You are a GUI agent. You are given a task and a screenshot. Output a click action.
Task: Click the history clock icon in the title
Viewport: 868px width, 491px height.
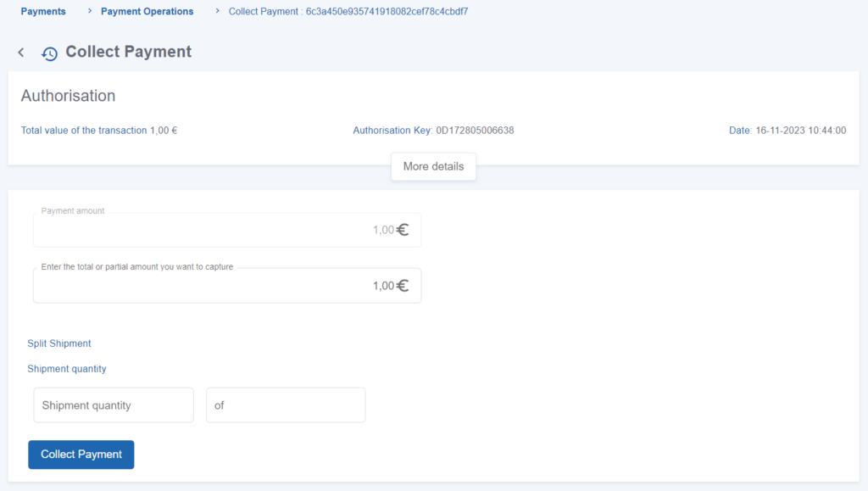pyautogui.click(x=50, y=53)
